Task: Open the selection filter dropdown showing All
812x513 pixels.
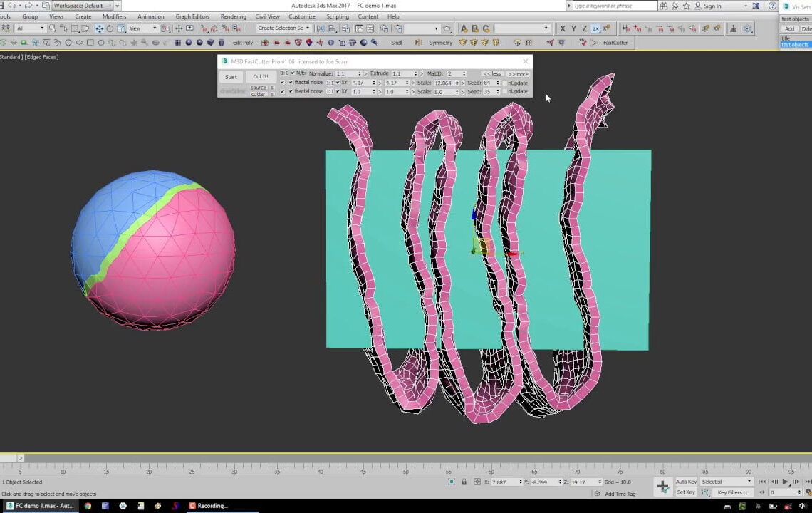Action: [x=43, y=28]
